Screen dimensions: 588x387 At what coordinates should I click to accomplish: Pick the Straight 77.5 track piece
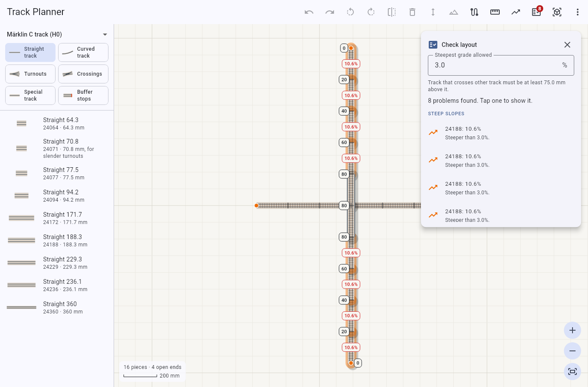coord(57,173)
